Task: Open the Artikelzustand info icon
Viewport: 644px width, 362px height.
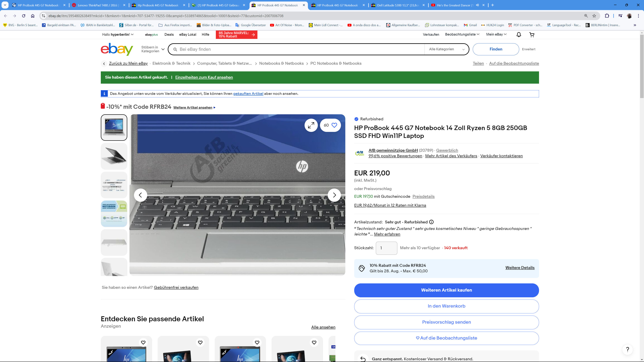Action: pyautogui.click(x=431, y=222)
